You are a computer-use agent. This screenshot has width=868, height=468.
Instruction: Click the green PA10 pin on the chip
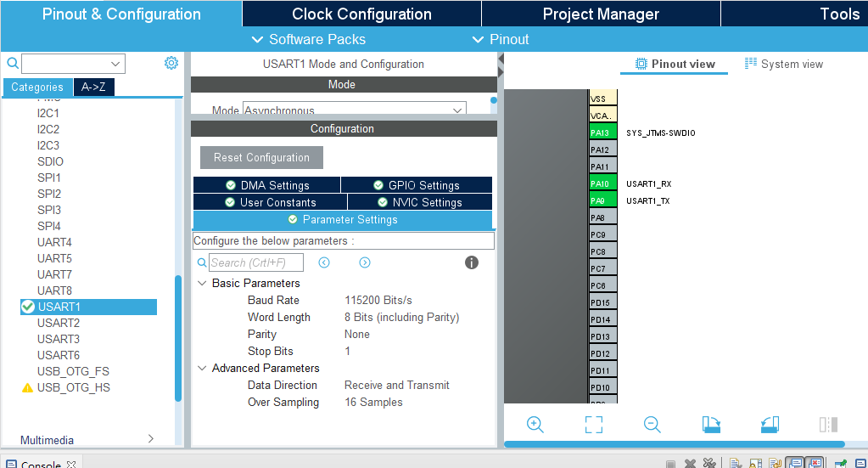click(x=602, y=183)
